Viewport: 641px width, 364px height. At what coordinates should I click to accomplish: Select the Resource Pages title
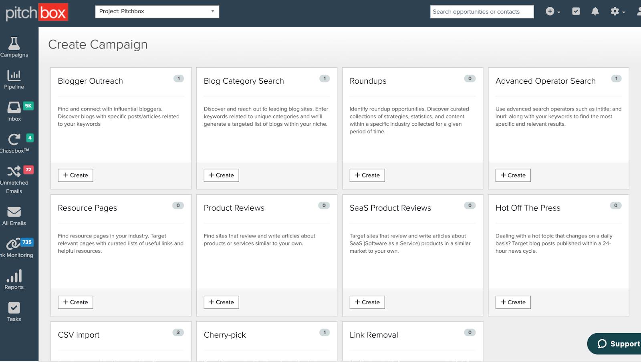[x=87, y=208]
